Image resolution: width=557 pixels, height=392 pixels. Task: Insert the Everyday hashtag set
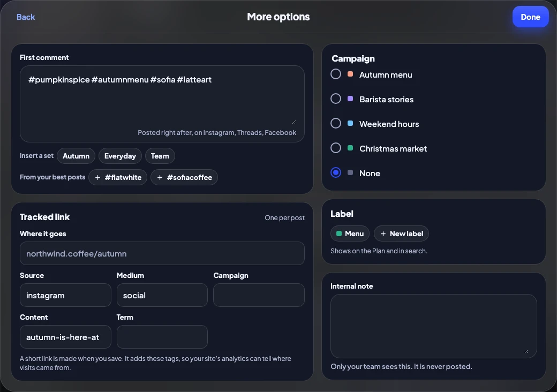pyautogui.click(x=120, y=156)
